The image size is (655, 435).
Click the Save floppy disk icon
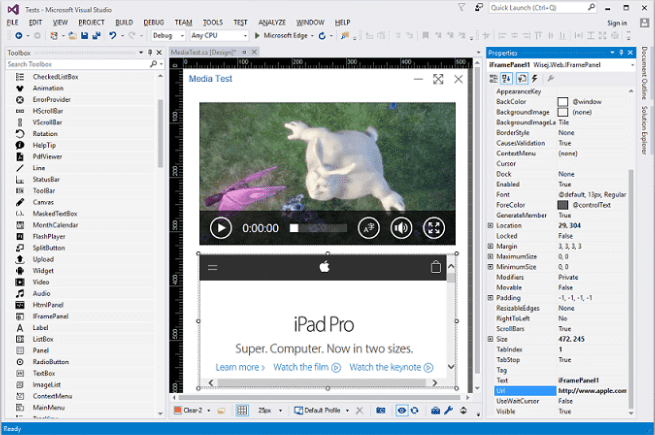[84, 36]
